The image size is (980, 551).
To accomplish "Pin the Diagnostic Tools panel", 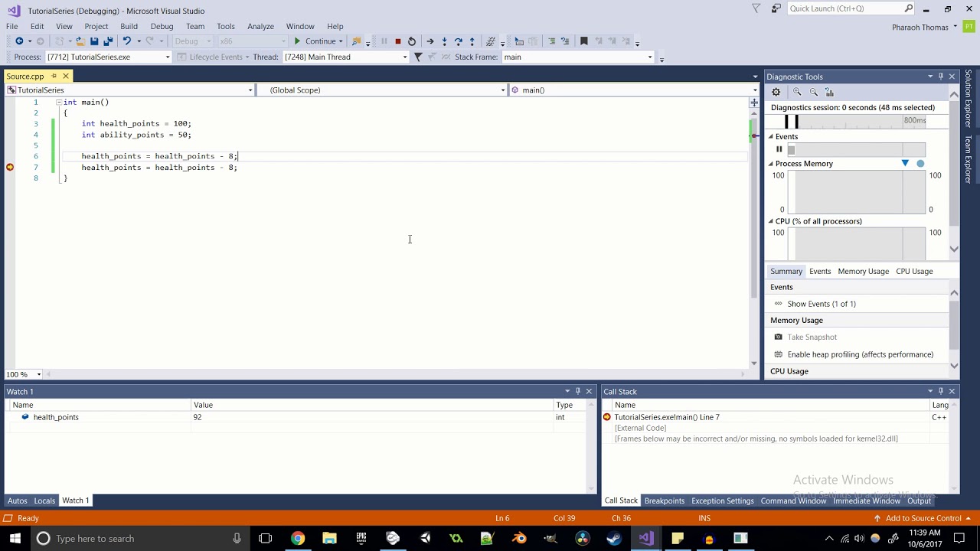I will (x=941, y=77).
